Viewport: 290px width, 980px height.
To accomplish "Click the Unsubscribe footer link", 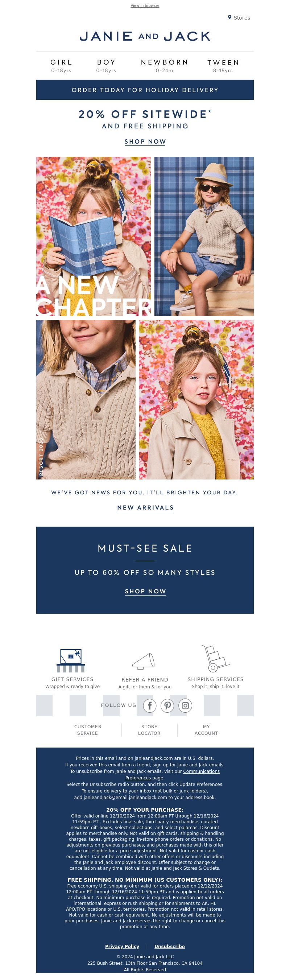I will click(x=170, y=946).
